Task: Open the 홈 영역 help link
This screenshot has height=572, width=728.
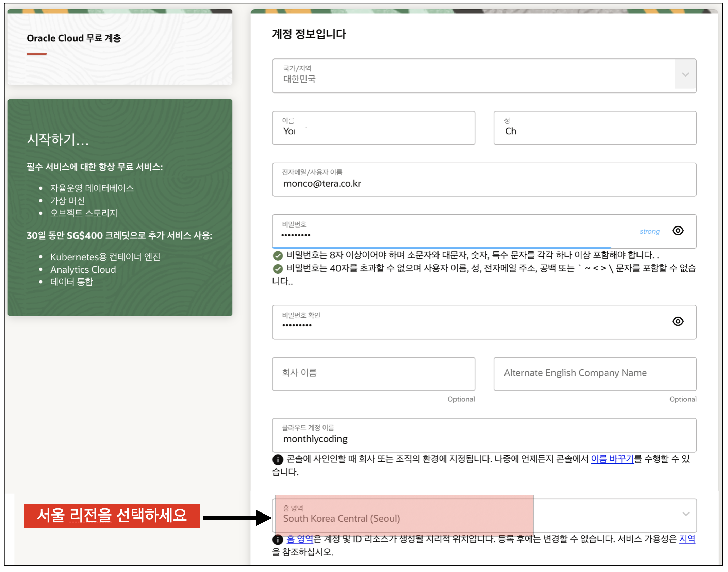Action: coord(300,539)
